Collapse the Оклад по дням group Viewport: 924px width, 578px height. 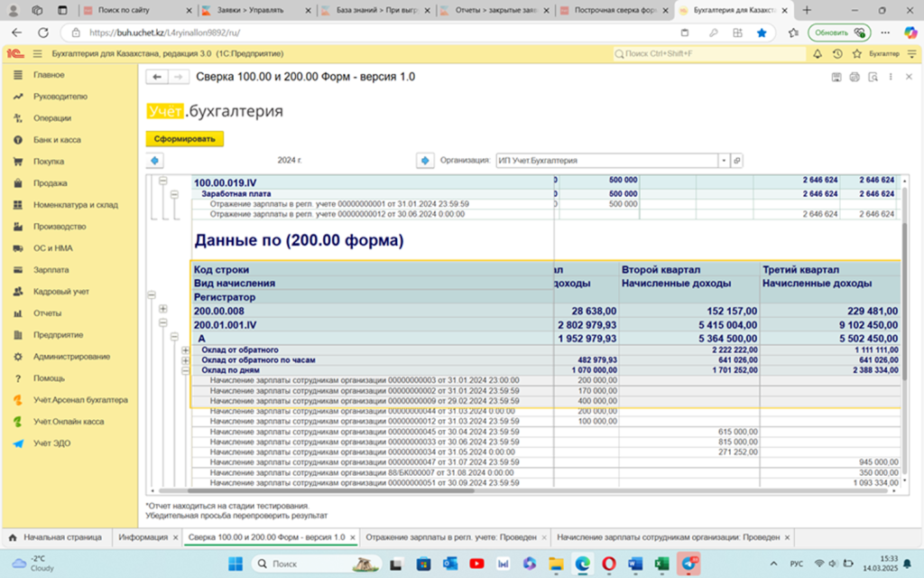pos(185,369)
